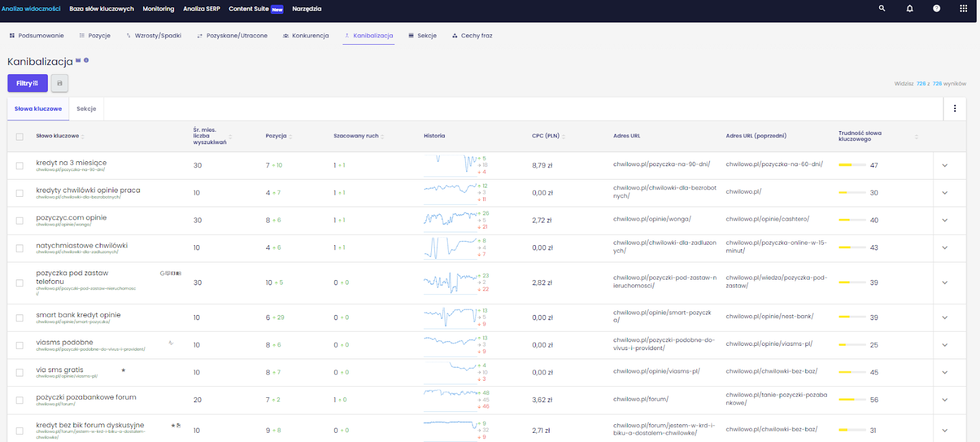Select all rows with header checkbox

point(20,137)
